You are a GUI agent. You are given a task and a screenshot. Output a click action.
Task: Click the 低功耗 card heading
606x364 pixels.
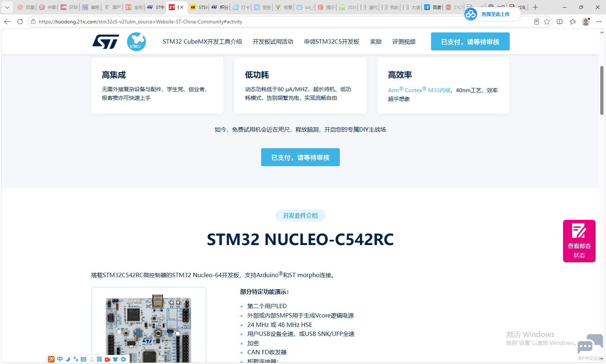(x=257, y=75)
